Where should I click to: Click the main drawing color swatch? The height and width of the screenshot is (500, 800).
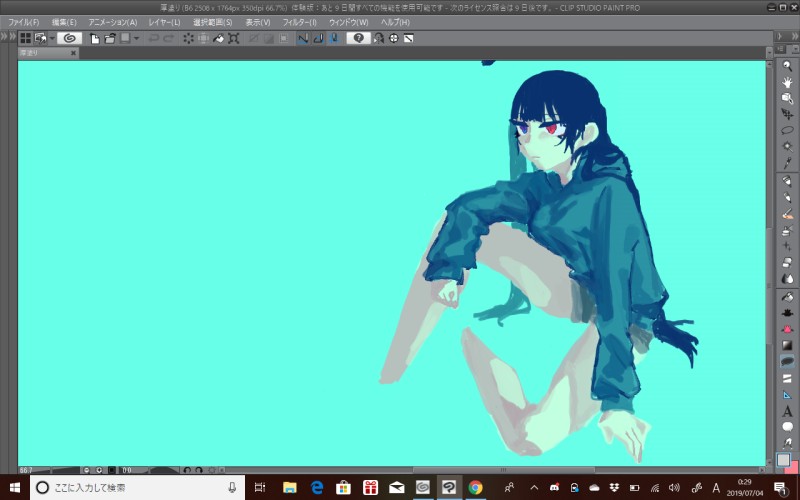783,460
